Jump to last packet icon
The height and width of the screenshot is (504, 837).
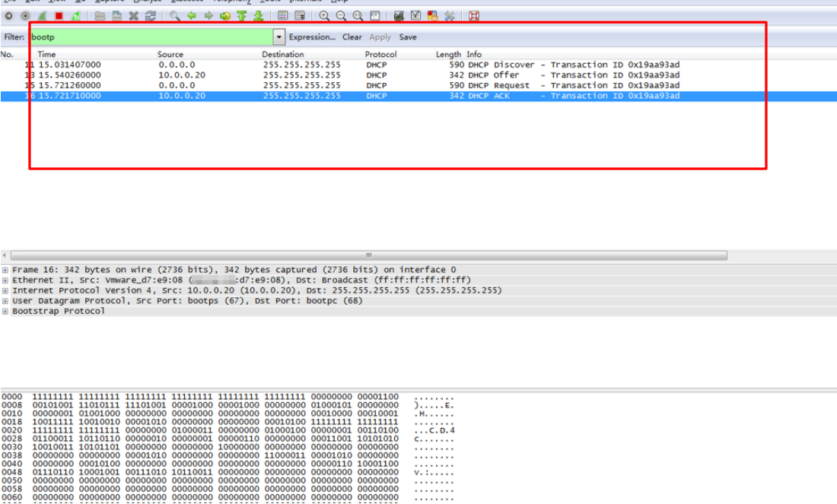[259, 16]
